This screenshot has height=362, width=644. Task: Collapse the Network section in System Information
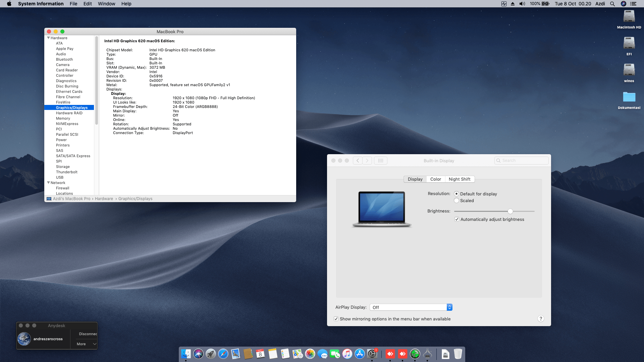tap(49, 183)
